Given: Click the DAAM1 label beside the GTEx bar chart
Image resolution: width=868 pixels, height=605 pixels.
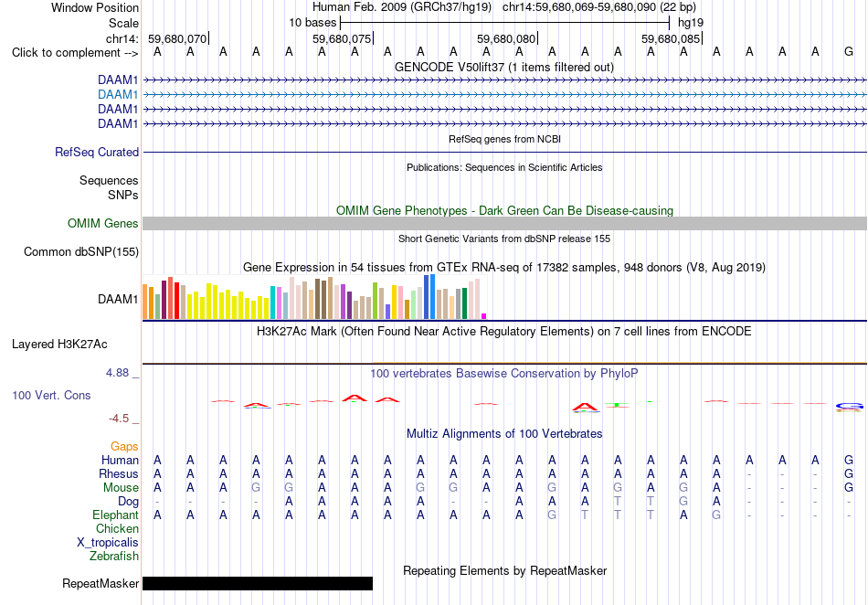Looking at the screenshot, I should (118, 300).
